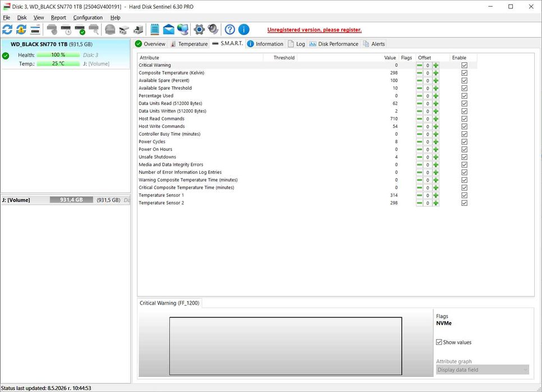Toggle Enable checkbox for Host Write Commands

pos(464,126)
